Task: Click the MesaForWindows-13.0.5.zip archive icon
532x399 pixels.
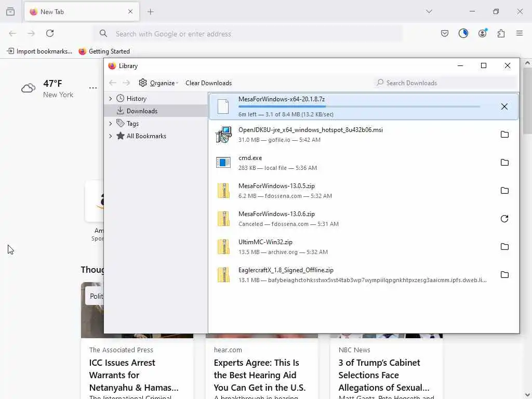Action: pyautogui.click(x=223, y=191)
